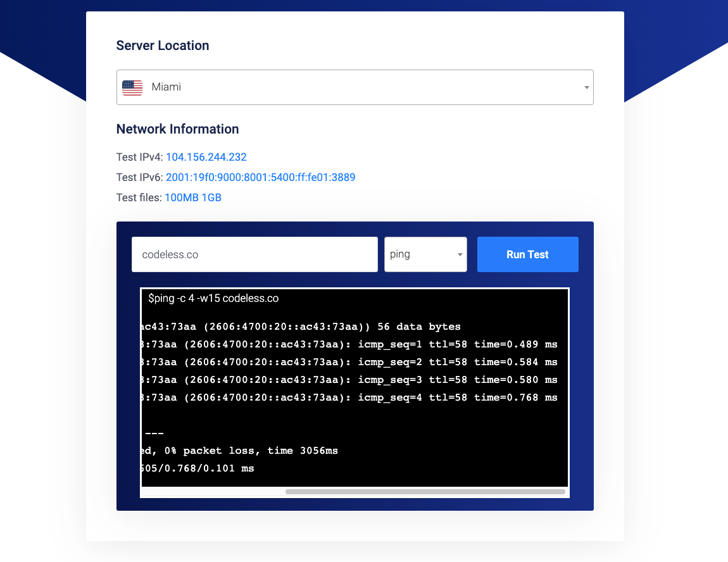Click the codeless.co hostname input field
This screenshot has width=728, height=562.
(254, 254)
